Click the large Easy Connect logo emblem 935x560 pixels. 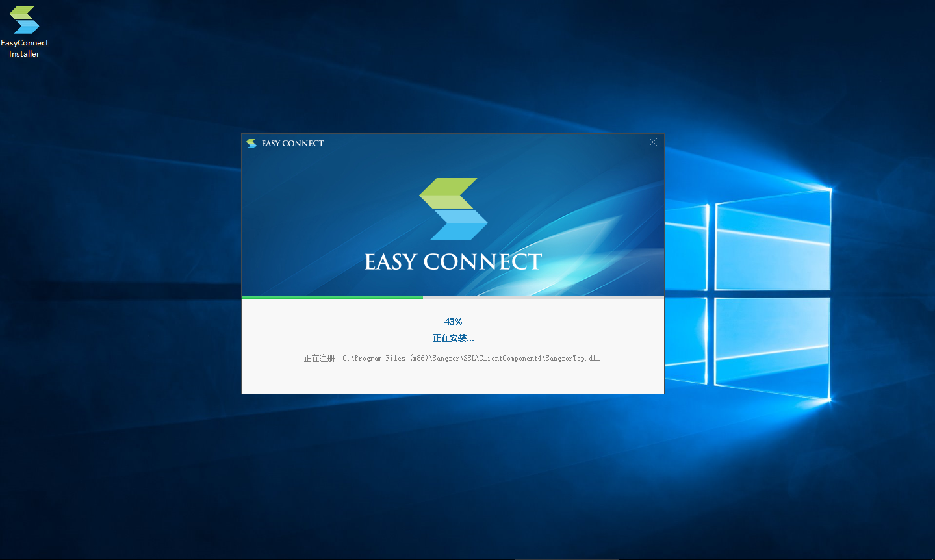click(453, 209)
